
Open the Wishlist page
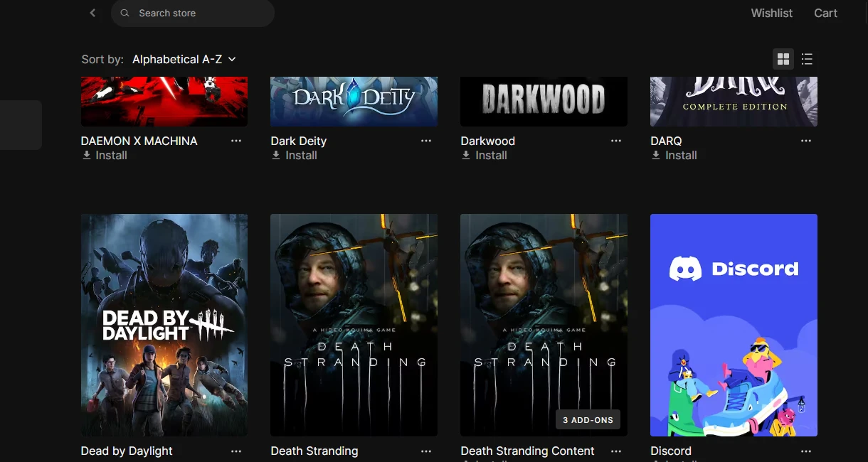771,13
